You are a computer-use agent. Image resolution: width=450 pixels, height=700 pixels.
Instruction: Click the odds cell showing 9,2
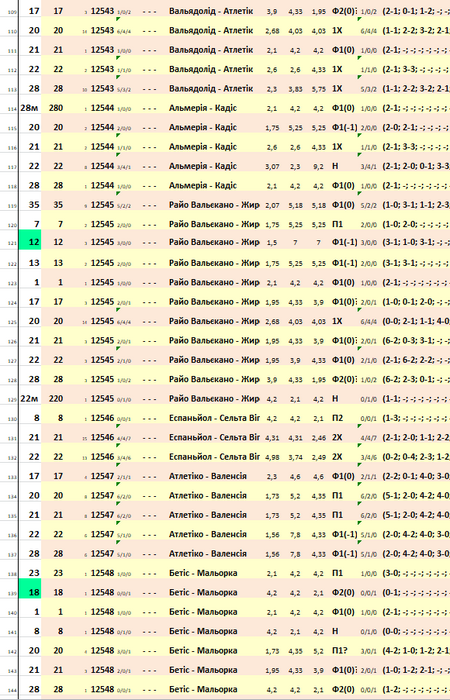point(319,167)
